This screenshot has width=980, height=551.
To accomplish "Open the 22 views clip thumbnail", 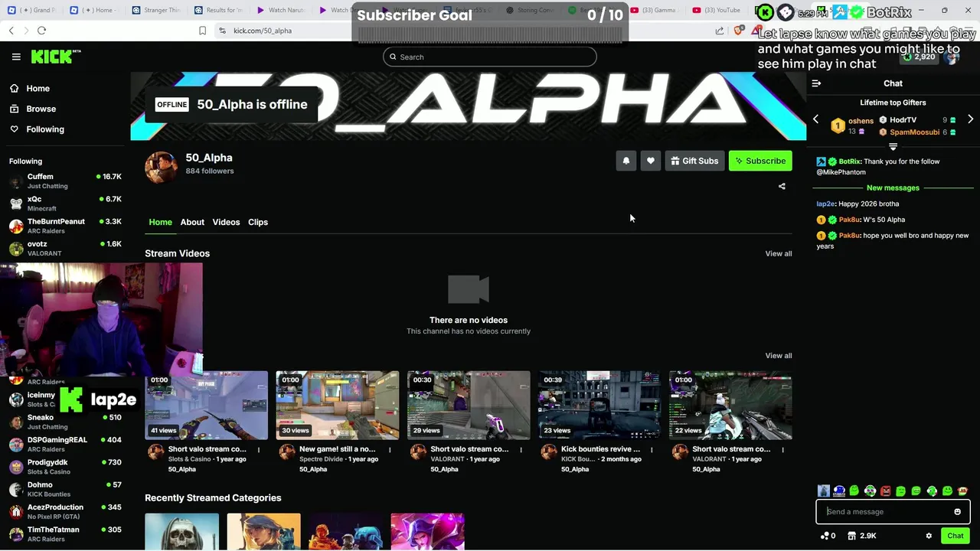I will click(730, 405).
